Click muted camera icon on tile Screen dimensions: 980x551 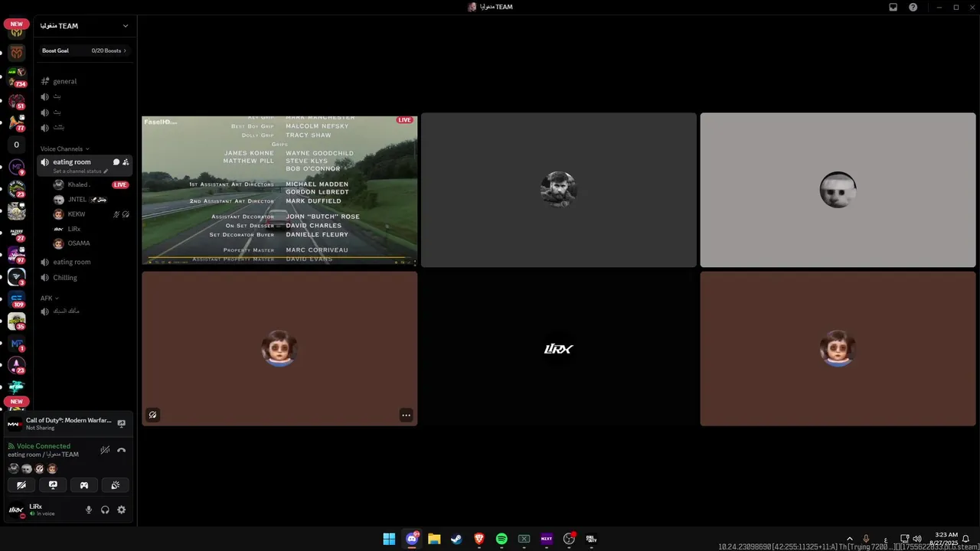click(x=152, y=415)
